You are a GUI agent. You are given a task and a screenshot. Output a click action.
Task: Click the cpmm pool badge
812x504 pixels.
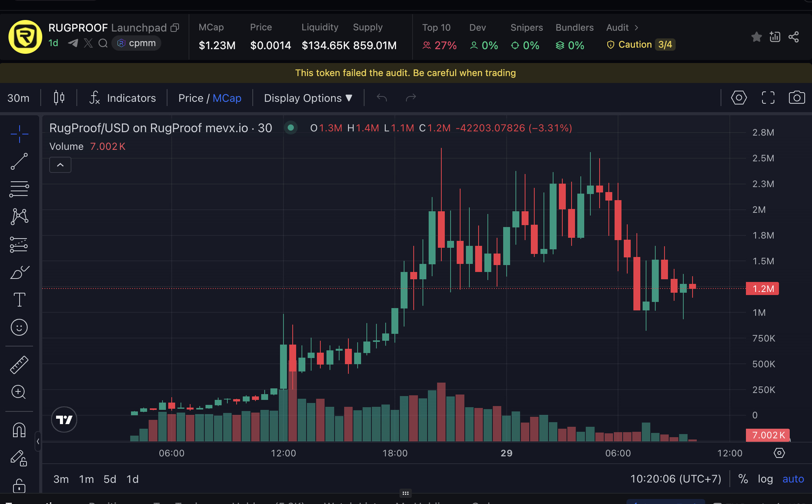[x=136, y=43]
